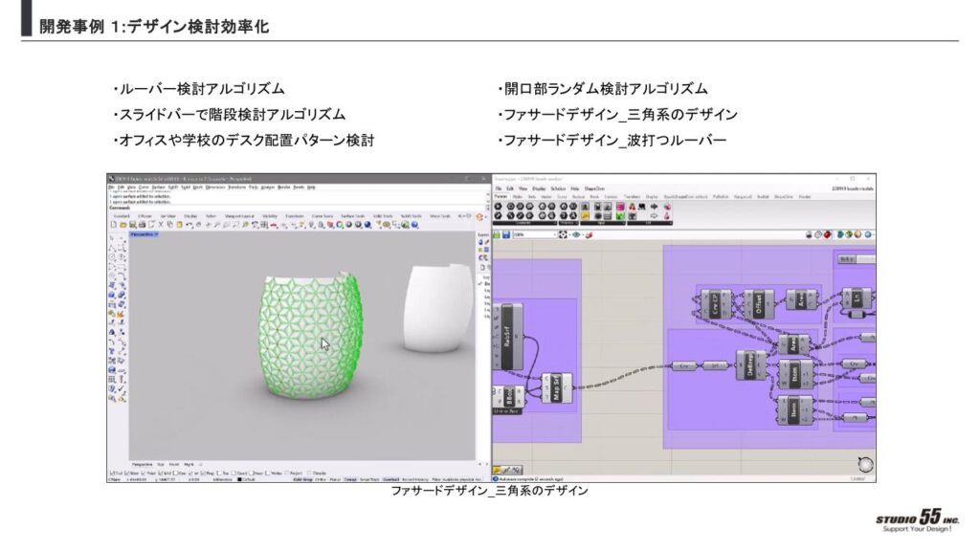Expand the Primitive panel bar in Grasshopper ribbon

[568, 222]
